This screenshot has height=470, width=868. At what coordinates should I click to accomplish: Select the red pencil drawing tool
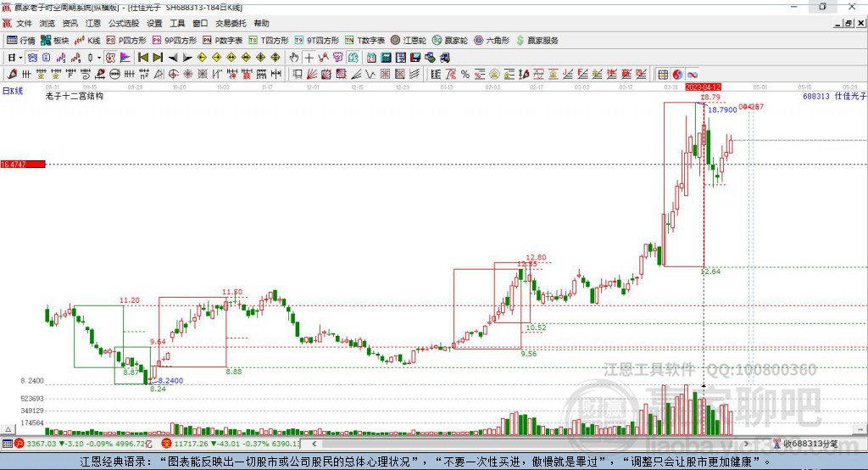click(12, 75)
